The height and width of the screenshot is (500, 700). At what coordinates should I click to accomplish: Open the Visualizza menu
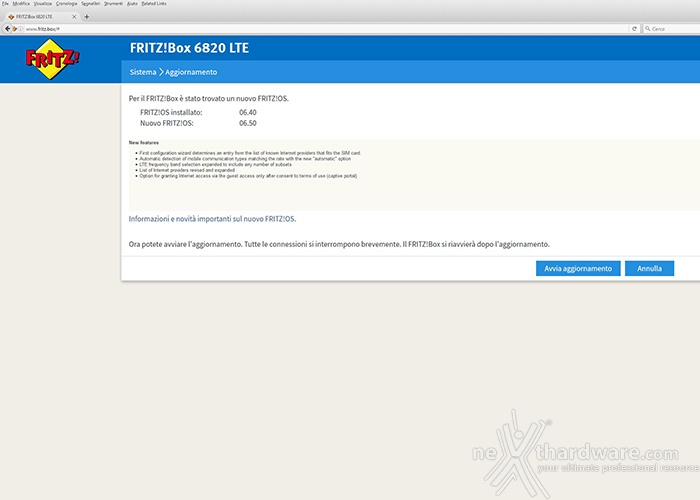point(43,4)
